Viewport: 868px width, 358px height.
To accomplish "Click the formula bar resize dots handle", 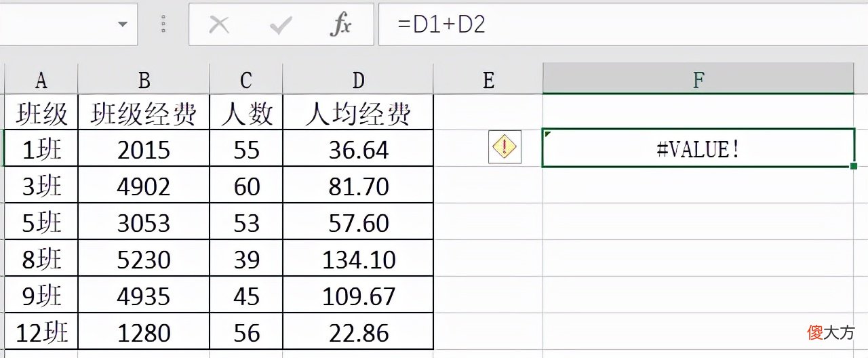I will 163,25.
